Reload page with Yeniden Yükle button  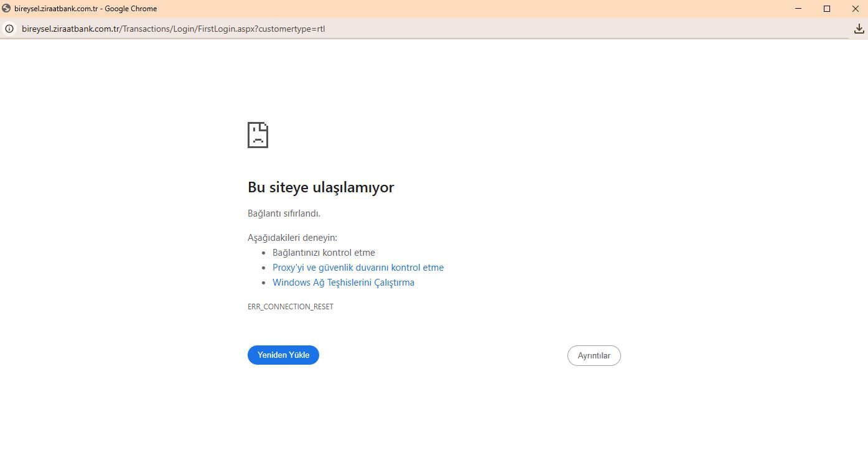coord(283,355)
